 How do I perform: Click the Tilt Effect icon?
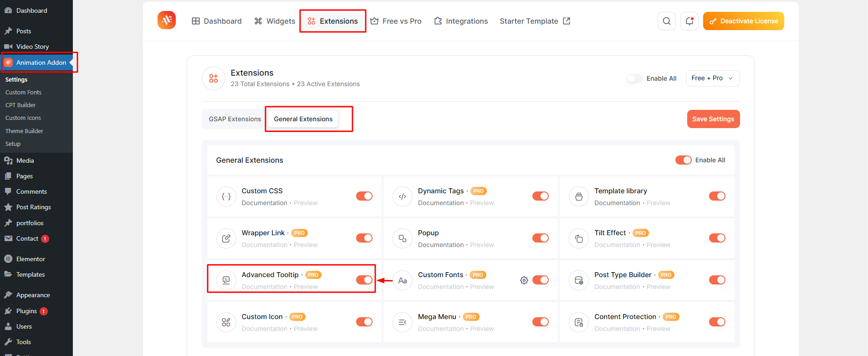tap(579, 238)
